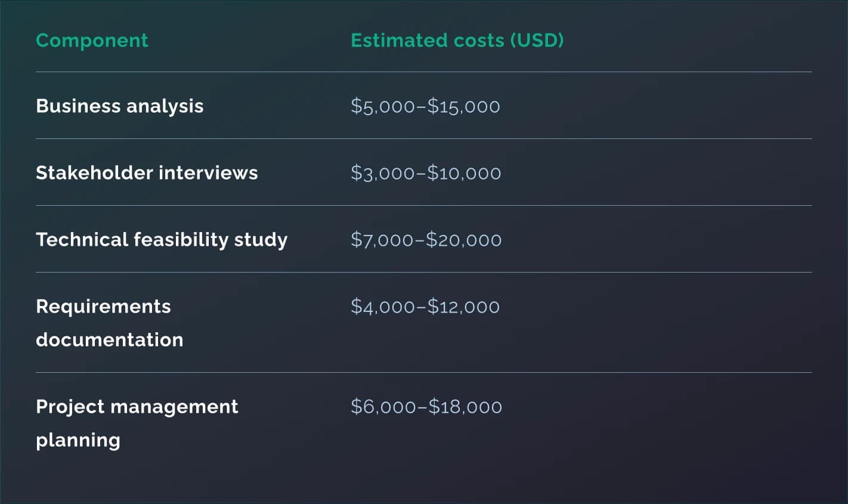
Task: Click the $6,000–$18,000 cost value
Action: [x=426, y=407]
